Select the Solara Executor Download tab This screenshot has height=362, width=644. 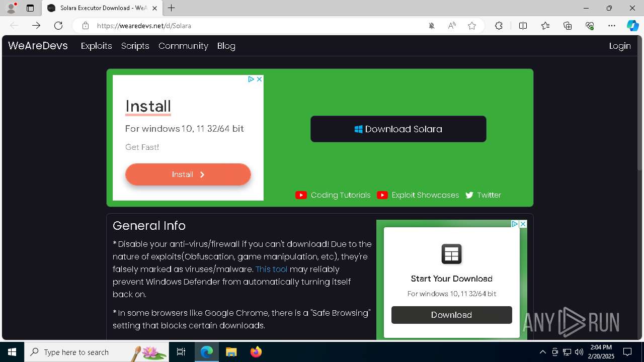(x=102, y=8)
